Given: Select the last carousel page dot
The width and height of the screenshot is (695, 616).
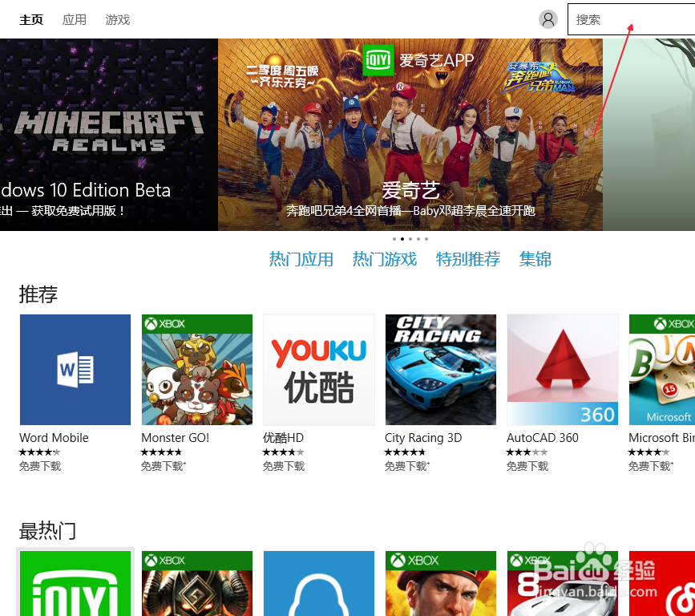Looking at the screenshot, I should [426, 239].
